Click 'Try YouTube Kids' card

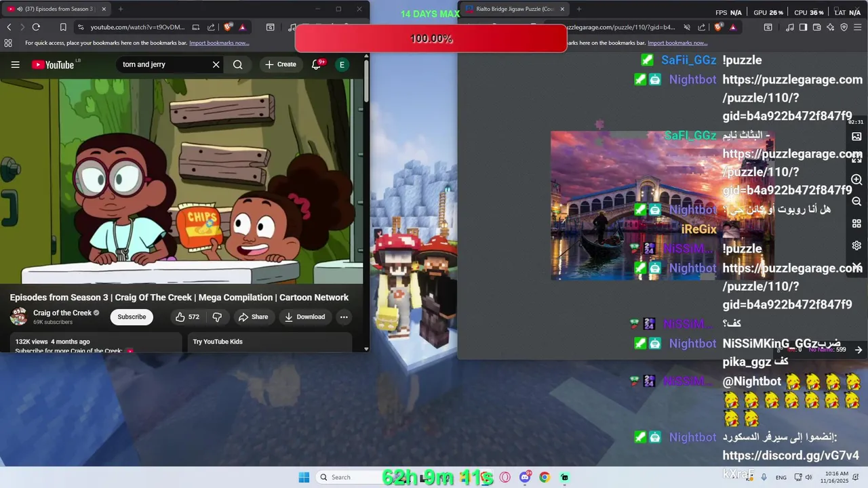coord(269,342)
